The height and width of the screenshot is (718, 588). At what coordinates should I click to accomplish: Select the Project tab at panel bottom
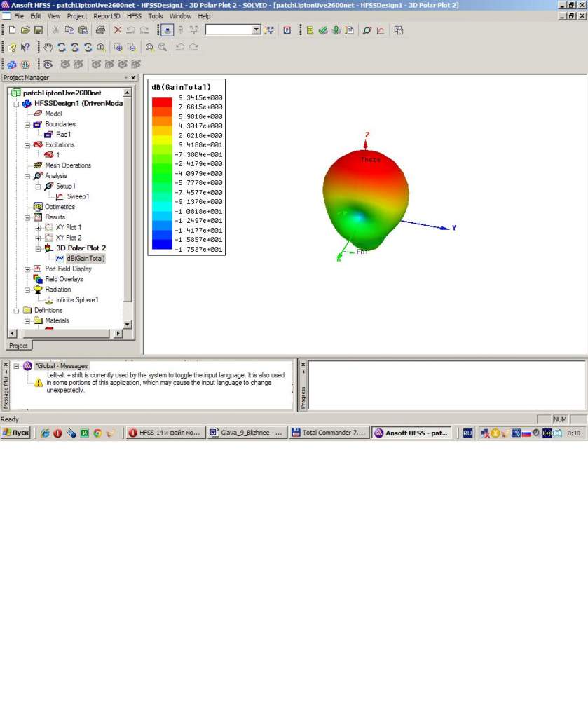click(18, 346)
